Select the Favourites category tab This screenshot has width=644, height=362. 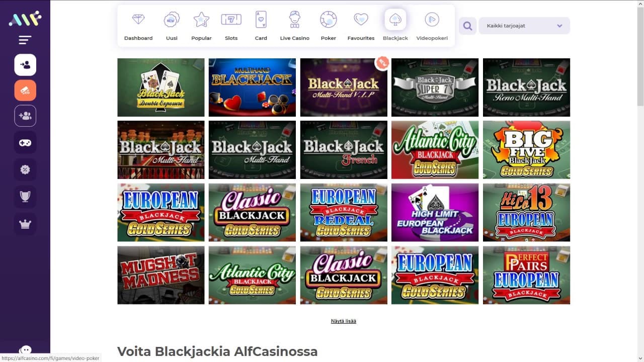point(361,26)
